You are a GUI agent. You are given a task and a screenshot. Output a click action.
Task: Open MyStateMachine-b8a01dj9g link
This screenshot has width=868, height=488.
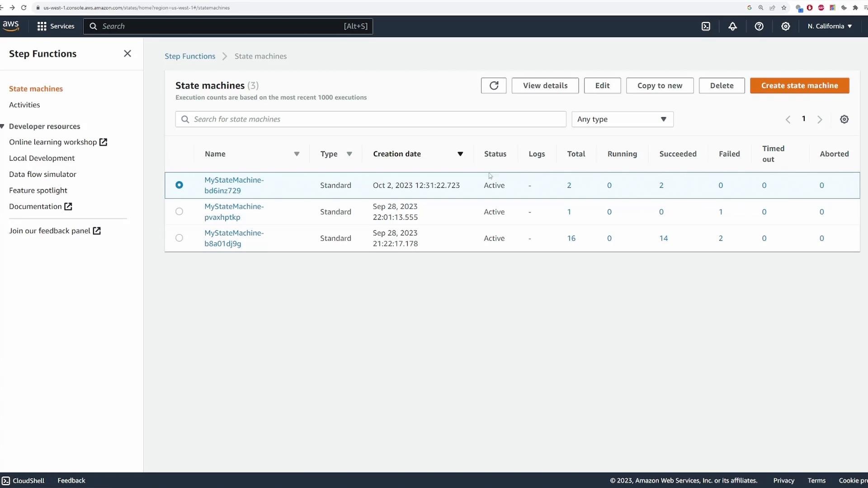point(234,238)
